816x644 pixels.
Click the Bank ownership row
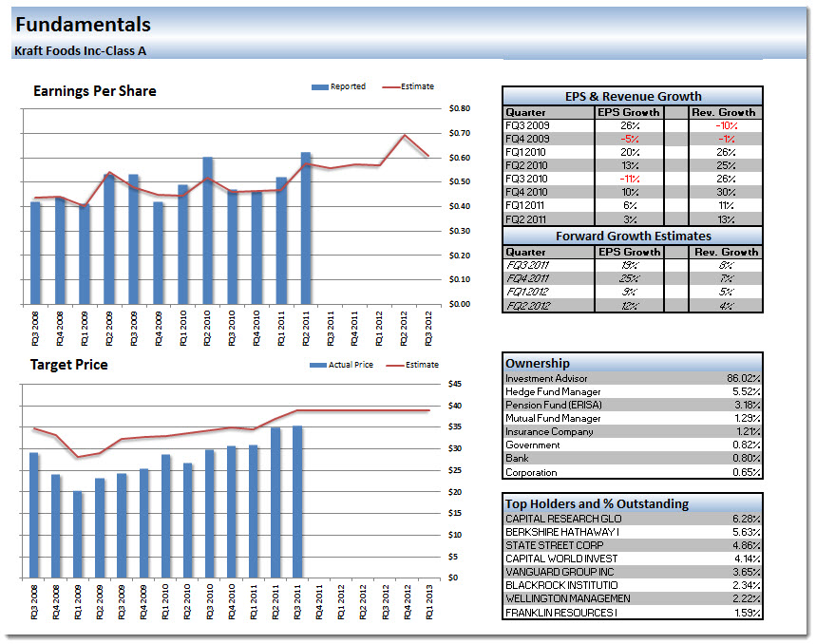coord(633,458)
